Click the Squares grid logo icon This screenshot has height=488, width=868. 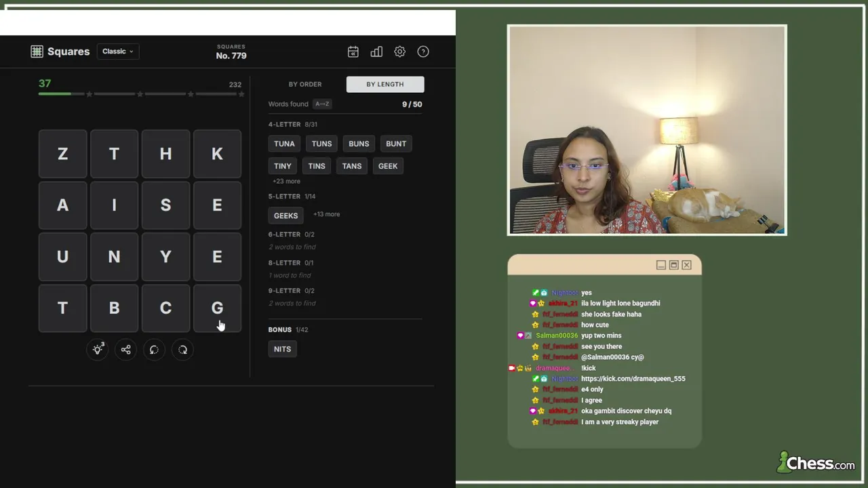(37, 52)
